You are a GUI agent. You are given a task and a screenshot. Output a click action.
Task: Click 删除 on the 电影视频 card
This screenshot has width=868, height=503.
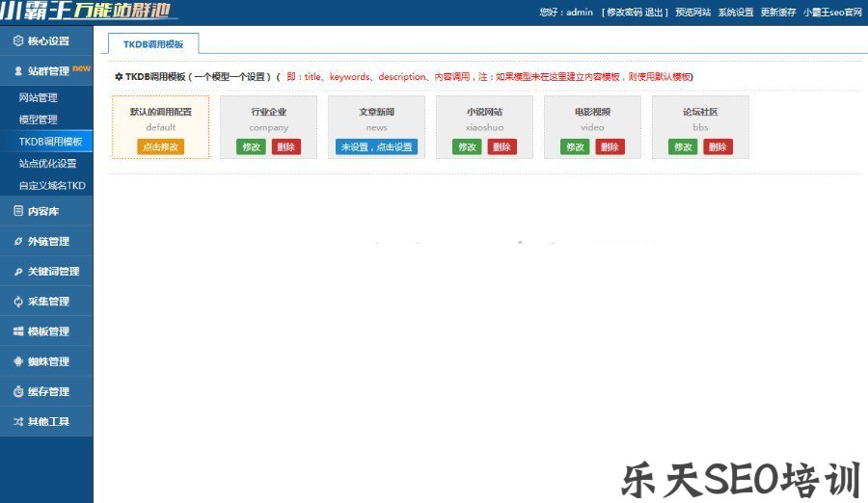(x=610, y=146)
